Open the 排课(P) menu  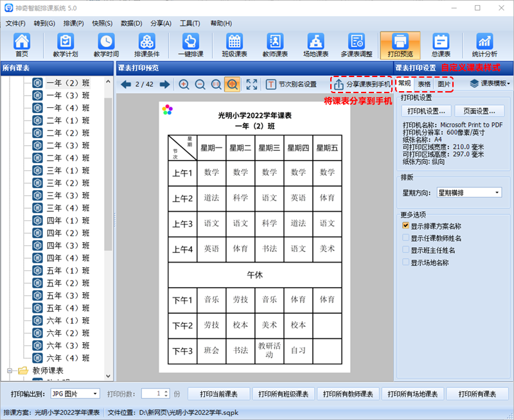tap(73, 23)
